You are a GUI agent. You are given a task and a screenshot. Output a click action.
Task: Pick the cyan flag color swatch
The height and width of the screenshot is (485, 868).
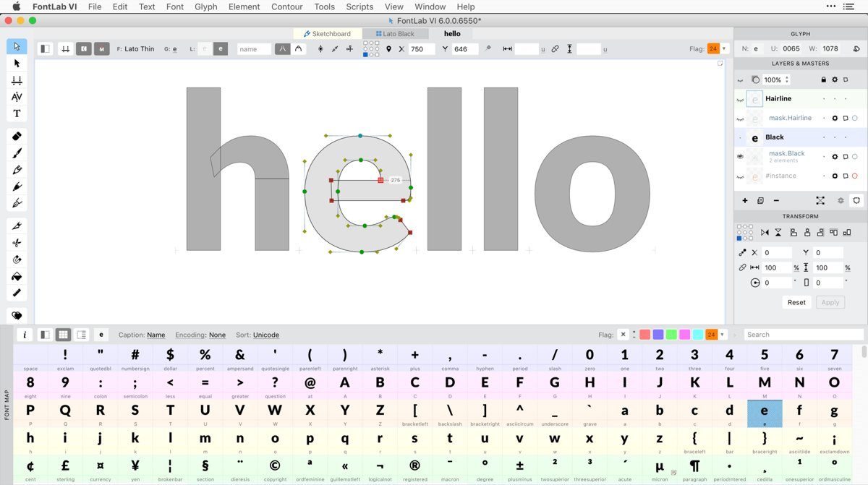point(698,335)
